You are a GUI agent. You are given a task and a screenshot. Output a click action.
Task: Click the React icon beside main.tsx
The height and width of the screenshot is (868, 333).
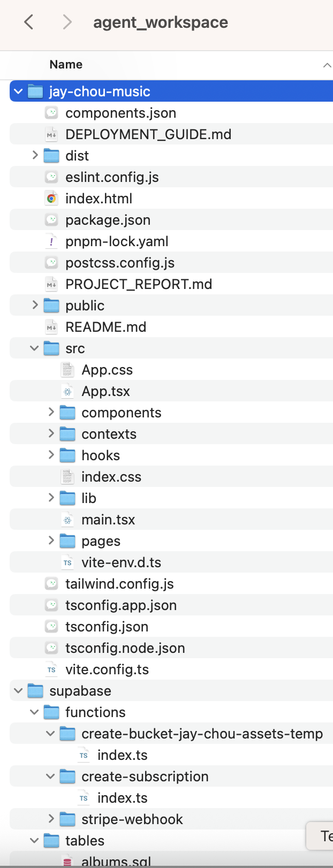67,520
